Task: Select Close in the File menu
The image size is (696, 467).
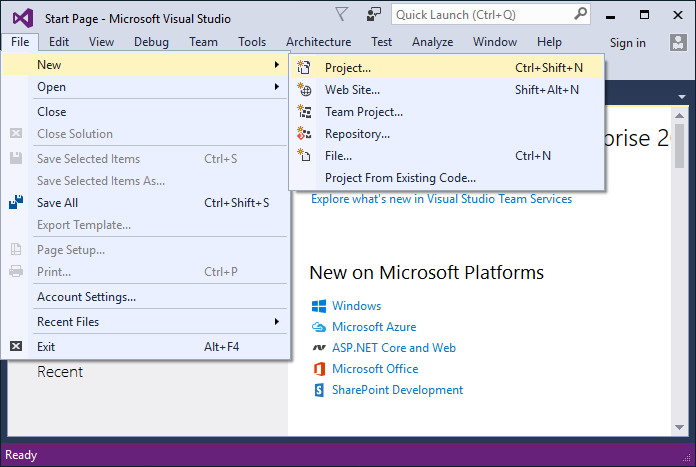Action: tap(146, 112)
